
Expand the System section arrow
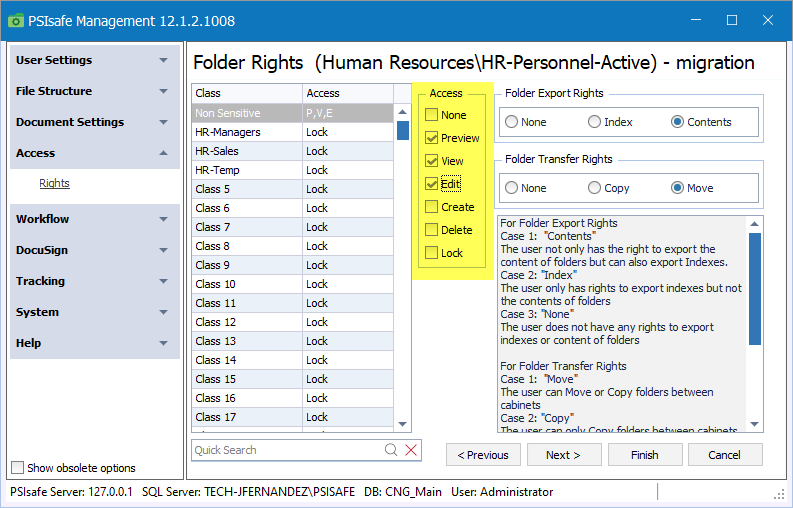[163, 312]
